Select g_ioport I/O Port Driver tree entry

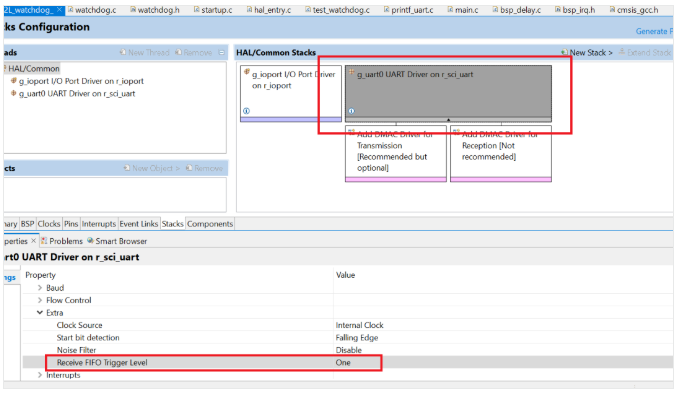81,81
